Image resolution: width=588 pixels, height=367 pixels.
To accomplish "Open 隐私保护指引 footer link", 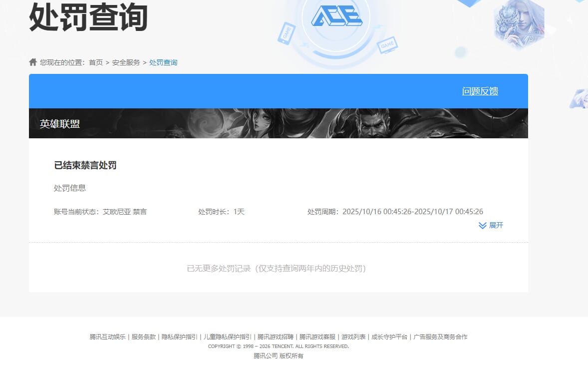I will point(179,337).
